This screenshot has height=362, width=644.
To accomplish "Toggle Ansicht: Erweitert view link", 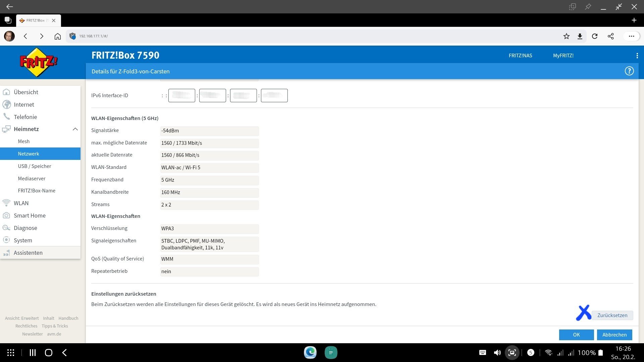I will pyautogui.click(x=22, y=318).
